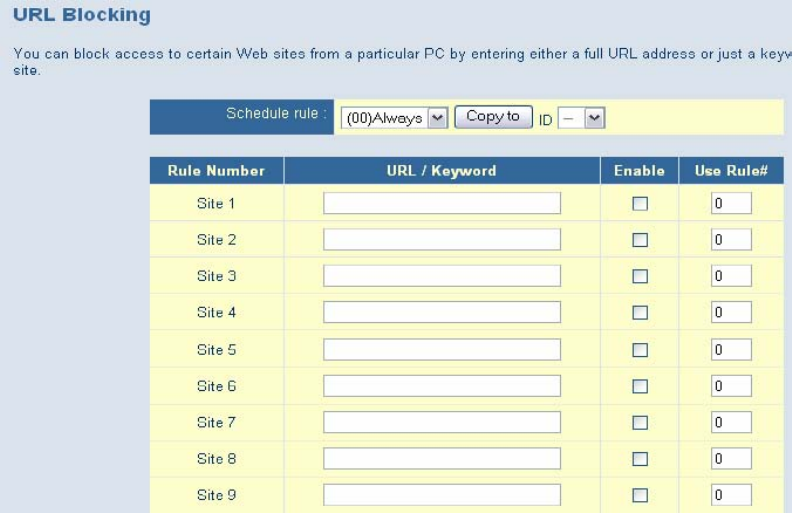
Task: Open the Schedule rule (00)Always dropdown
Action: tap(393, 118)
